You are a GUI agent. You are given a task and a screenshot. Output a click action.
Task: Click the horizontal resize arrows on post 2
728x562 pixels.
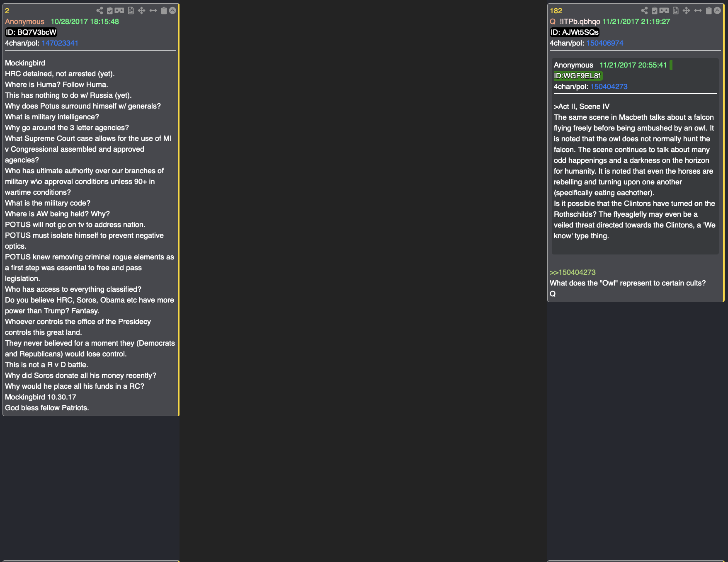pos(153,11)
